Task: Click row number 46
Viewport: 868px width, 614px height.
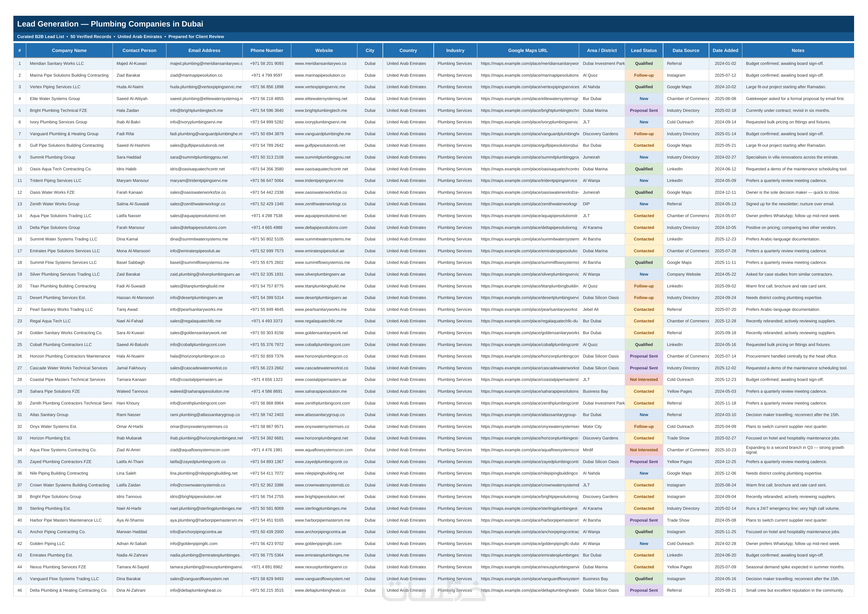Action: pyautogui.click(x=20, y=590)
